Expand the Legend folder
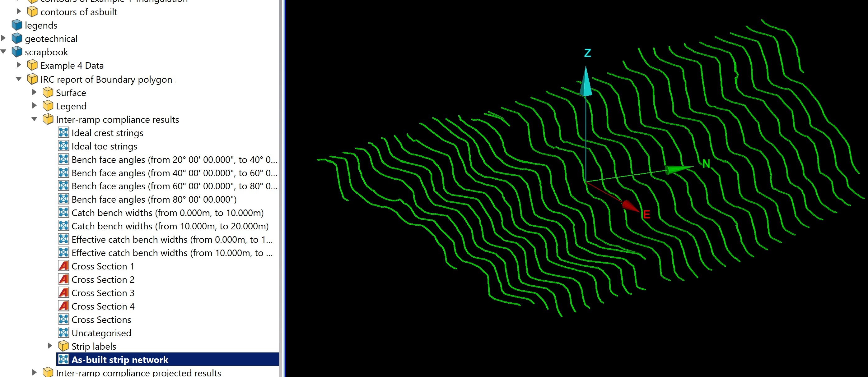 click(34, 106)
